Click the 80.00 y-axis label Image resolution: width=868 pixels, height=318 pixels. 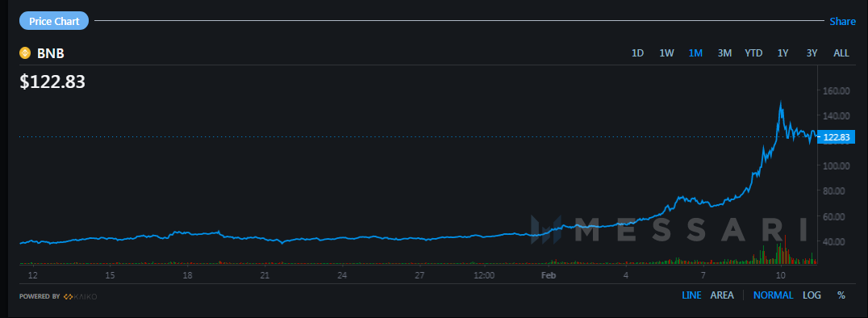click(x=834, y=191)
